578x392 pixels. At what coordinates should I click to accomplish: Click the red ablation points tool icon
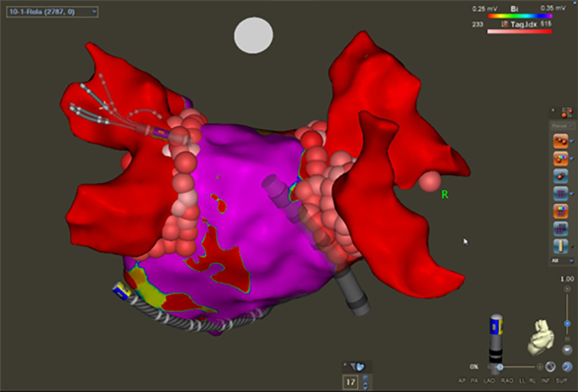pyautogui.click(x=560, y=142)
